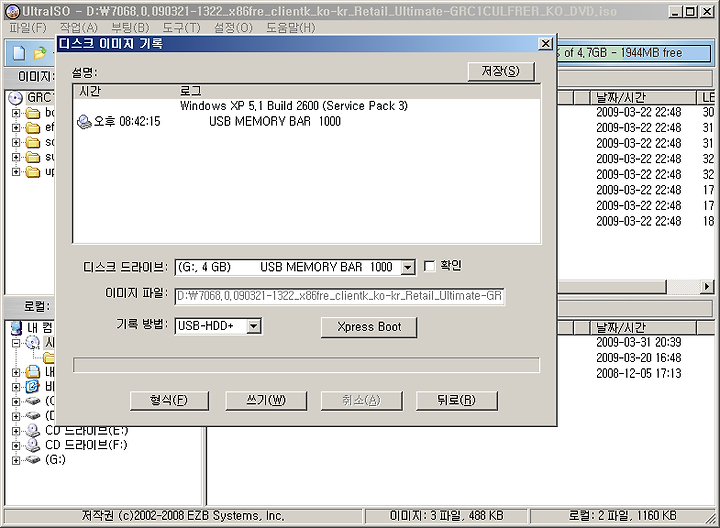Screen dimensions: 720x528
Task: Expand the 'su' folder tree node
Action: [x=16, y=157]
